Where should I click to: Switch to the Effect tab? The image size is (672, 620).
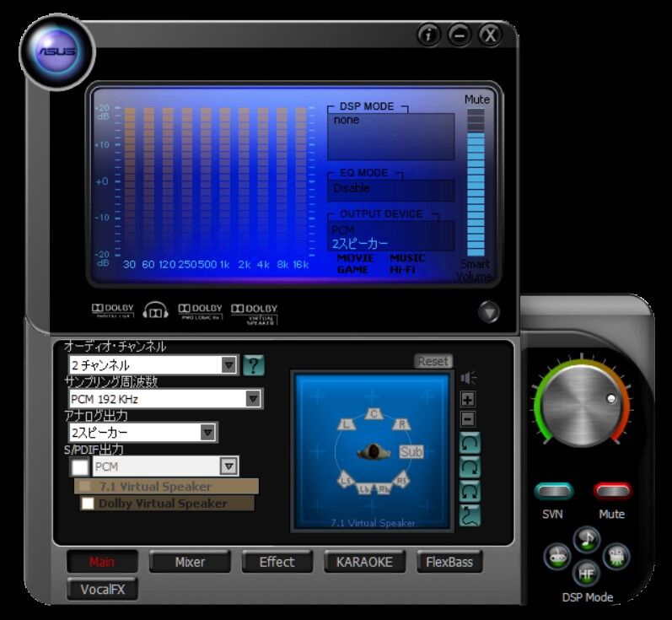tap(277, 562)
